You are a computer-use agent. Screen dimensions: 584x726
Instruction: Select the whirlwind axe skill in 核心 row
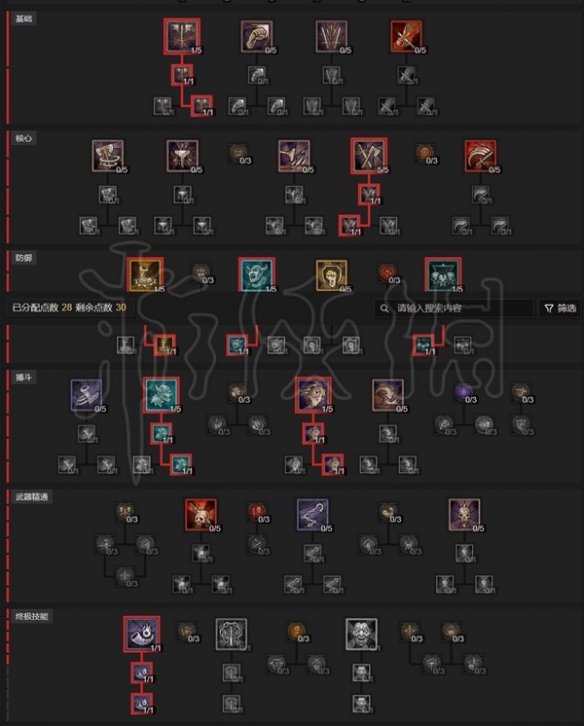click(x=107, y=156)
